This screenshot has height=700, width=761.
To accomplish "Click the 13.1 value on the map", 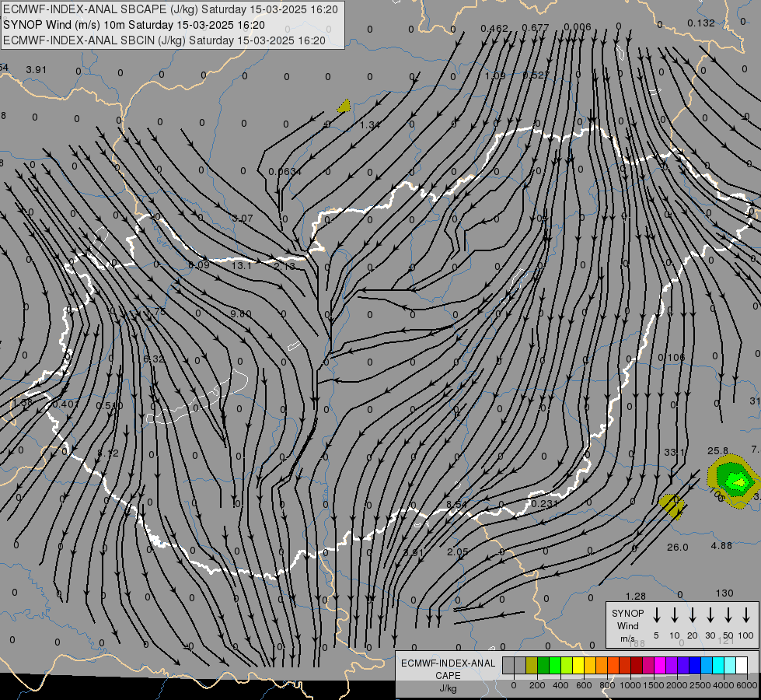I will [241, 266].
